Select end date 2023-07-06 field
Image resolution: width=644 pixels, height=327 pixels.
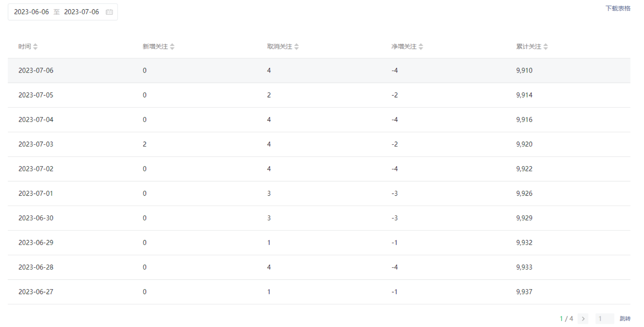(x=82, y=12)
